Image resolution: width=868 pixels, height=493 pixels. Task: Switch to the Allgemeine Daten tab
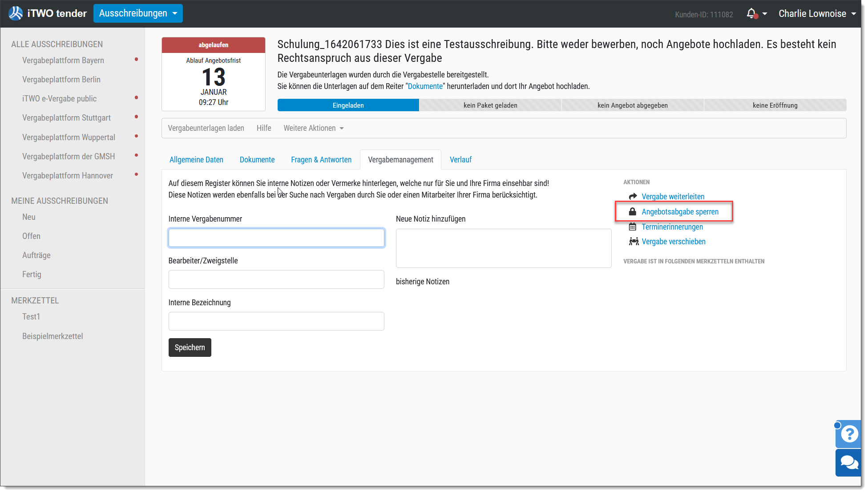196,160
